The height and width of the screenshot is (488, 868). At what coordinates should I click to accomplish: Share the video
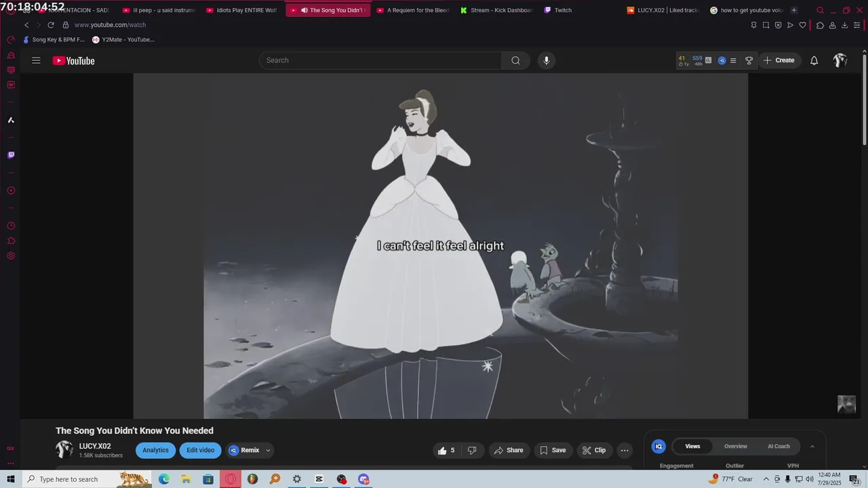(x=509, y=450)
